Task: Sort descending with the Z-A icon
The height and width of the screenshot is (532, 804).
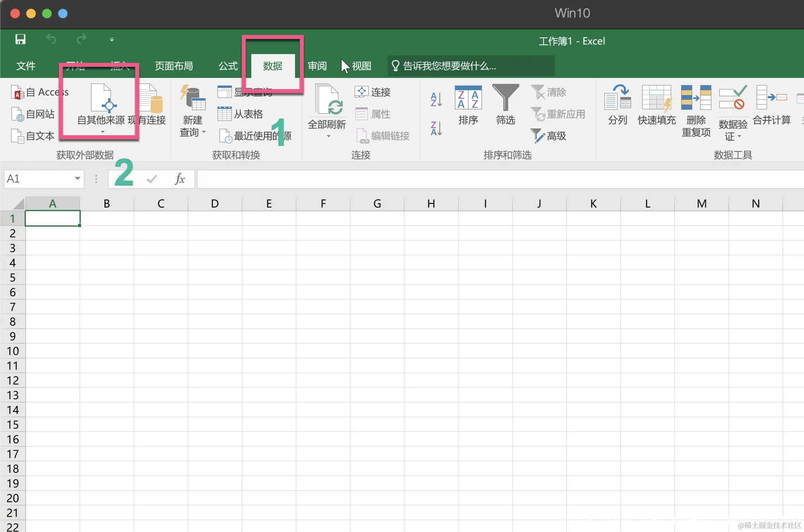Action: 436,128
